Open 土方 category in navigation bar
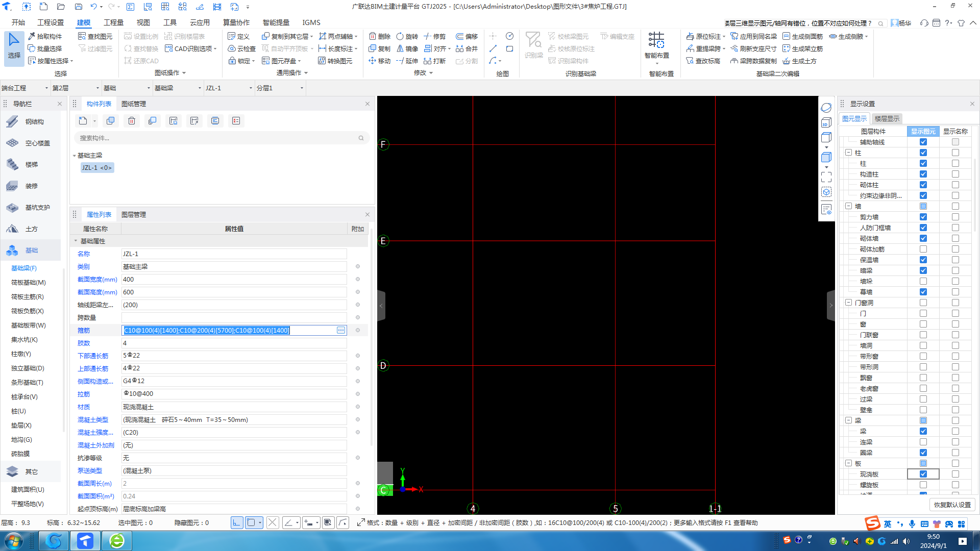This screenshot has width=980, height=551. [31, 229]
